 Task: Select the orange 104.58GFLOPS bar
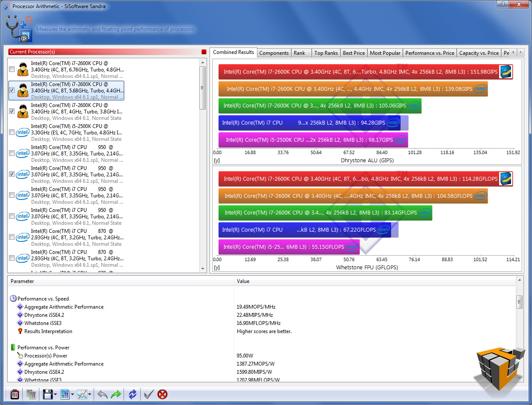tap(353, 196)
